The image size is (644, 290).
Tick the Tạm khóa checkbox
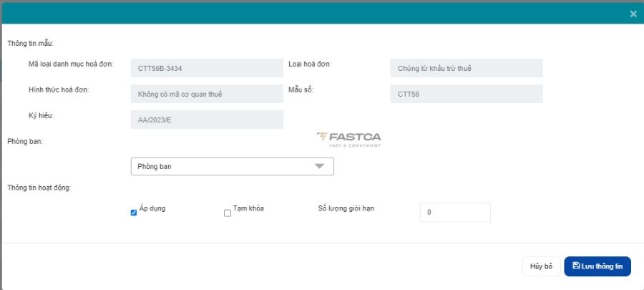(x=228, y=213)
